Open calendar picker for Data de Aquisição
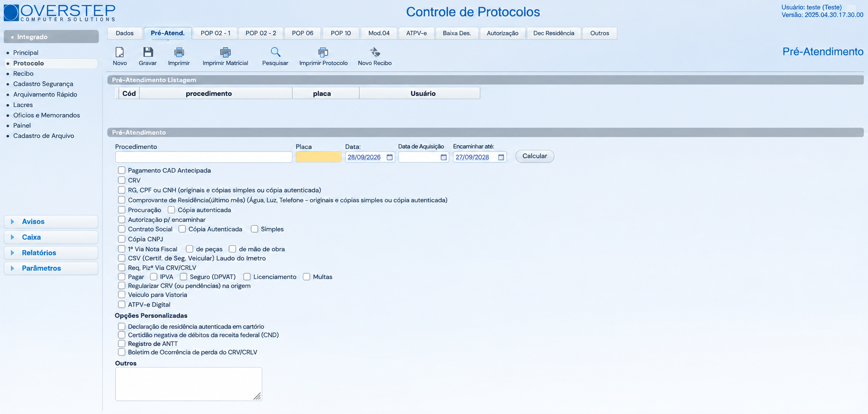This screenshot has height=414, width=868. [x=443, y=157]
